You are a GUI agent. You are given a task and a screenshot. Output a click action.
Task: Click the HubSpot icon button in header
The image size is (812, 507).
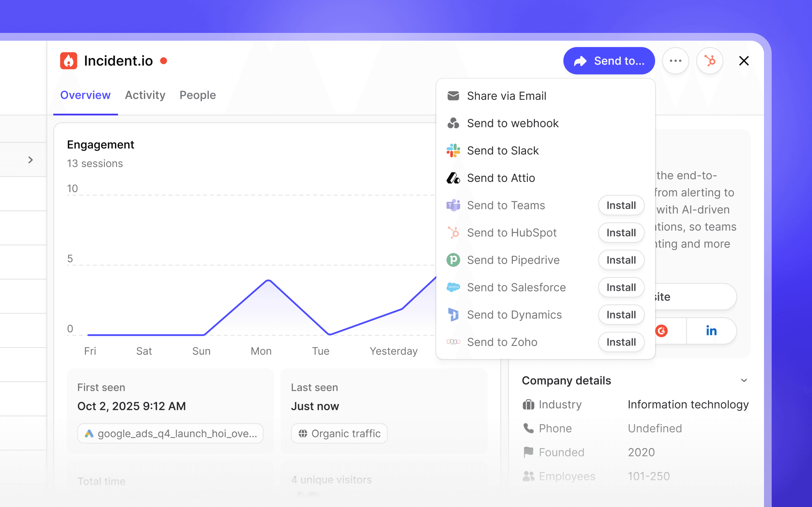pyautogui.click(x=709, y=61)
